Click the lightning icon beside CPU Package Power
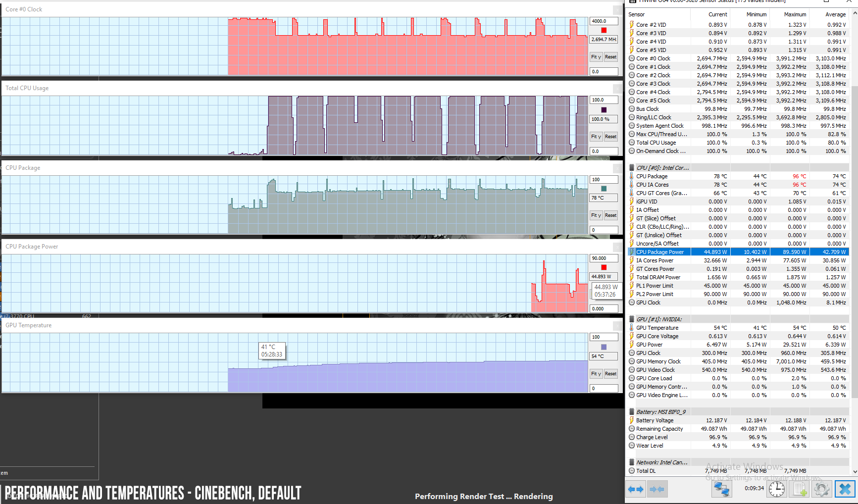Image resolution: width=858 pixels, height=504 pixels. pos(632,252)
